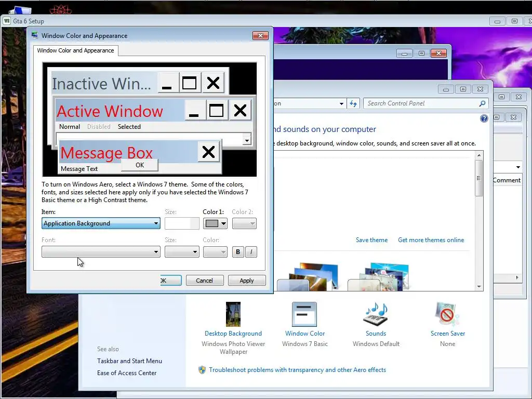Click the refresh arrows in Control Panel
Screen dimensions: 532x399
tap(353, 103)
